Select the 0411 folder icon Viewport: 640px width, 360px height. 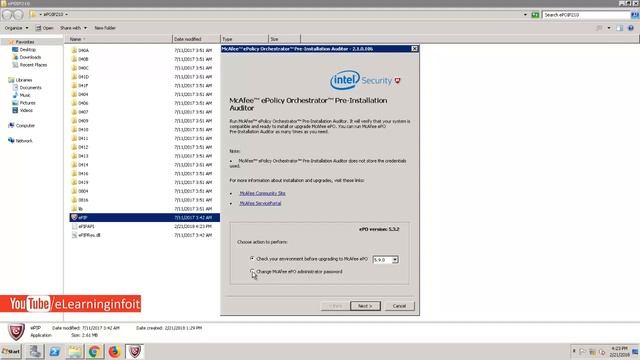click(74, 138)
